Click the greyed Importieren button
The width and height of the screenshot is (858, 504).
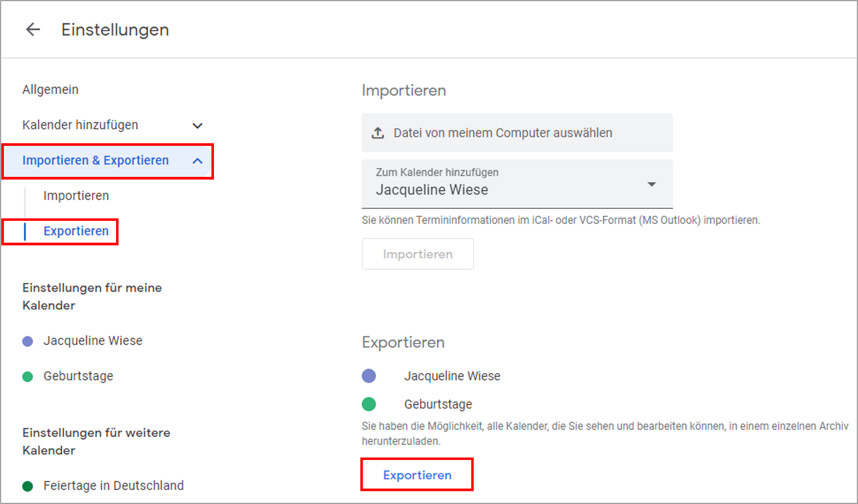(418, 254)
